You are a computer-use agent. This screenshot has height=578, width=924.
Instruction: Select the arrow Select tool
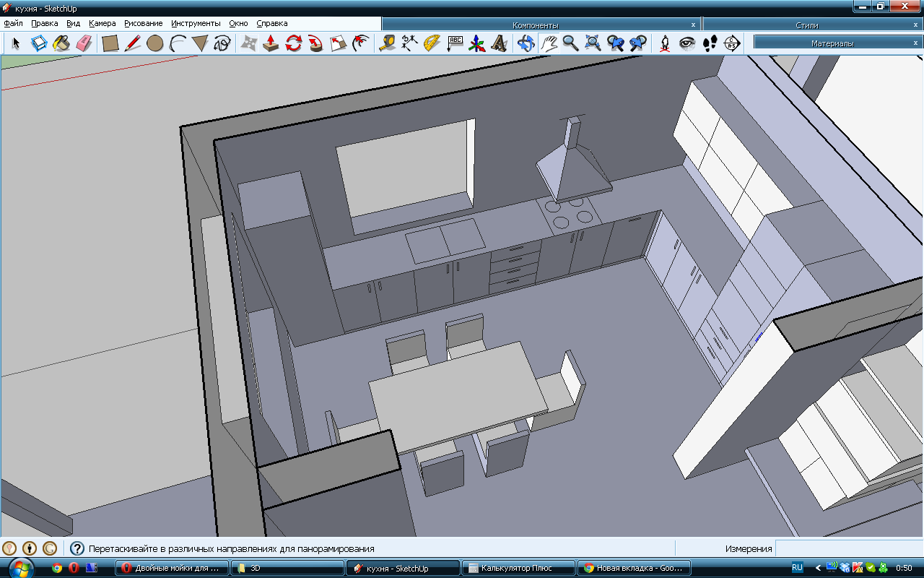tap(16, 43)
